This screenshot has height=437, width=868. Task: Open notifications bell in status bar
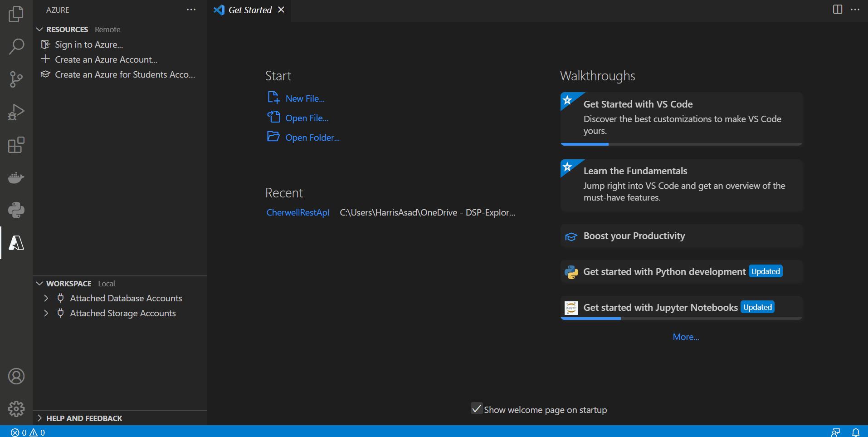856,432
